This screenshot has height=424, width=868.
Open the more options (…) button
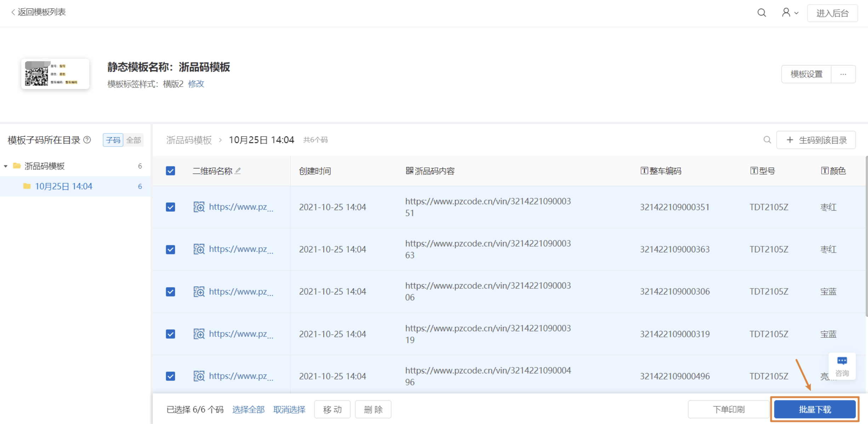(x=843, y=74)
